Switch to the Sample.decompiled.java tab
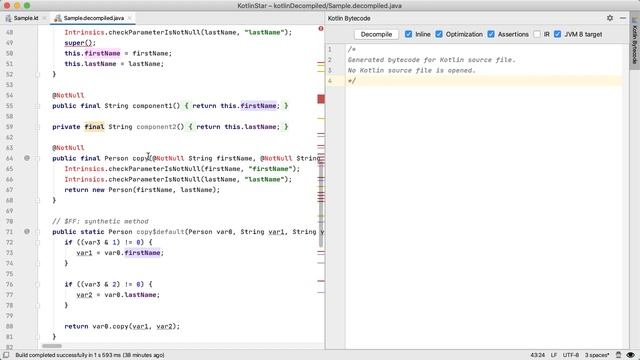Viewport: 640px width, 360px height. [93, 18]
